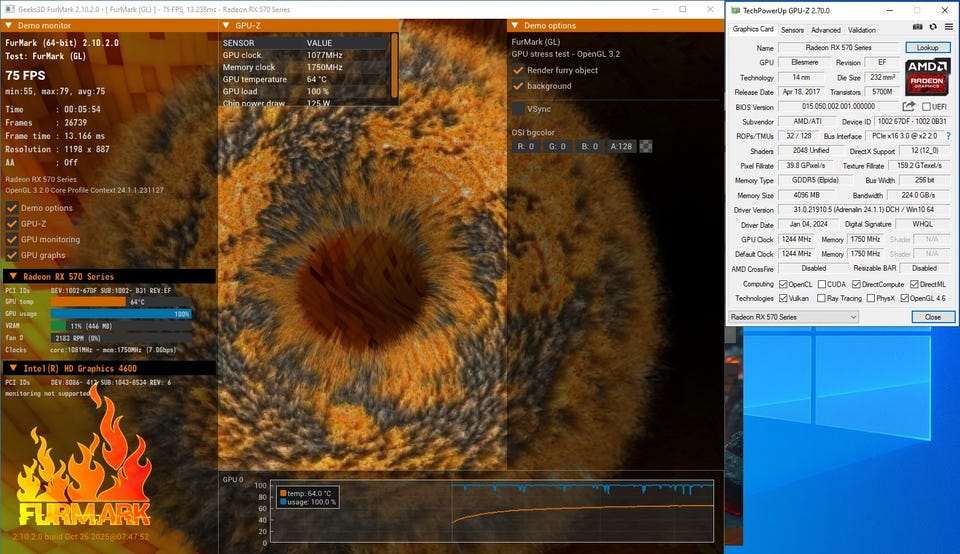Viewport: 960px width, 554px height.
Task: Toggle Demo options checkbox in Demo monitor
Action: click(12, 208)
